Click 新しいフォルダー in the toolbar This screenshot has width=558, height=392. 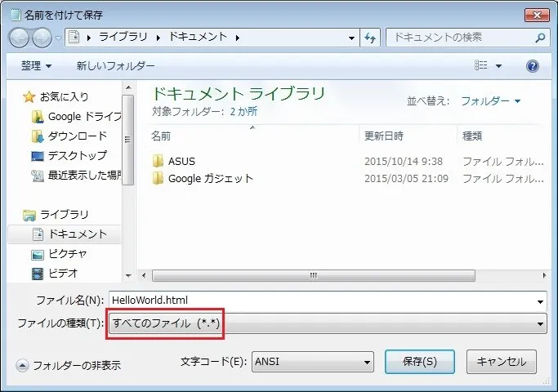[x=115, y=65]
